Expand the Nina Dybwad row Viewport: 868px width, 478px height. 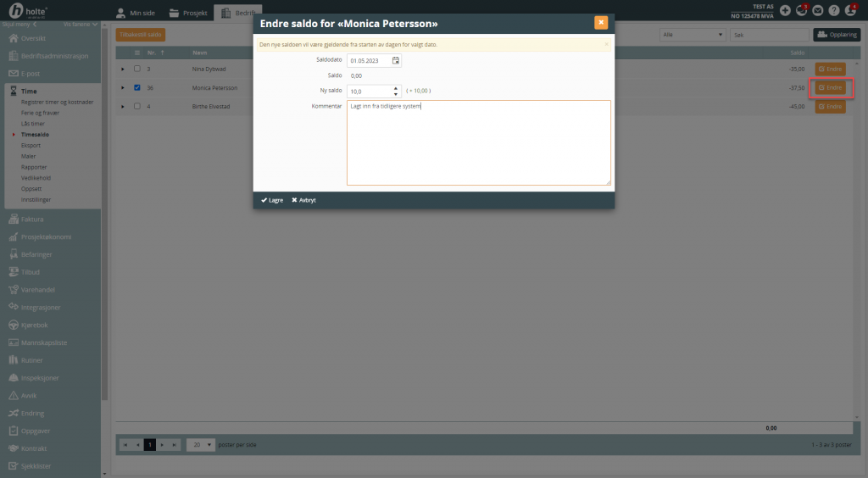(122, 69)
